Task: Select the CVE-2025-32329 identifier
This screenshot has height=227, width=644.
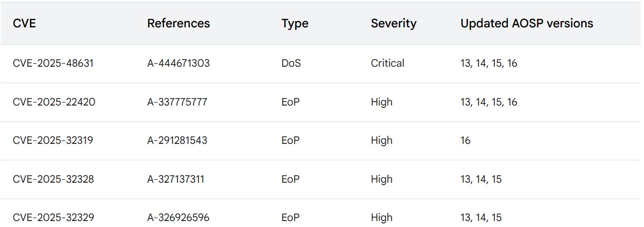Action: [53, 218]
